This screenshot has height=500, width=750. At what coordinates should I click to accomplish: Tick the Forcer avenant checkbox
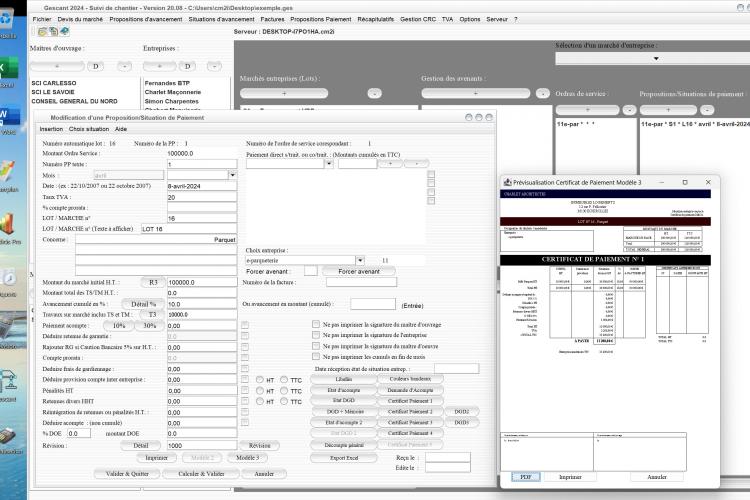[x=310, y=271]
